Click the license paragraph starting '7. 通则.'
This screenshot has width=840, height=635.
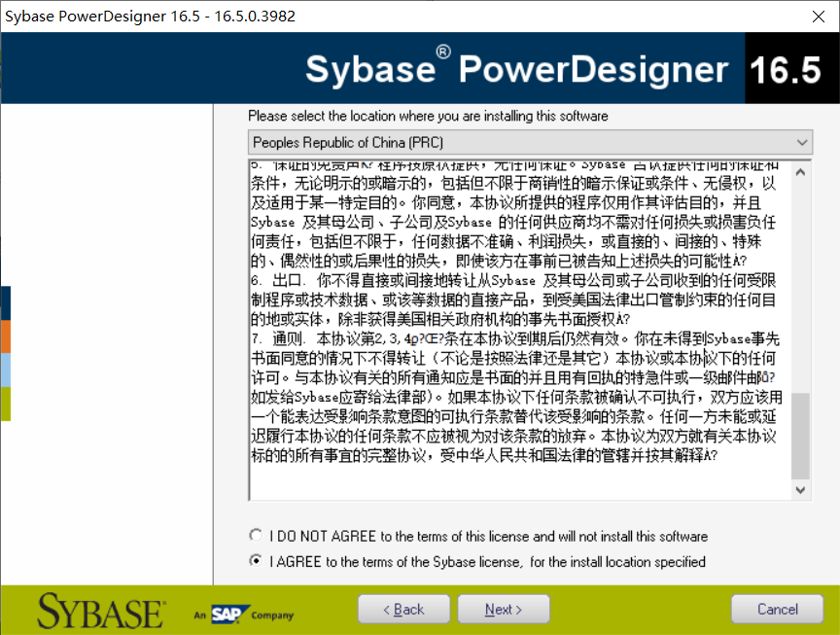coord(516,397)
